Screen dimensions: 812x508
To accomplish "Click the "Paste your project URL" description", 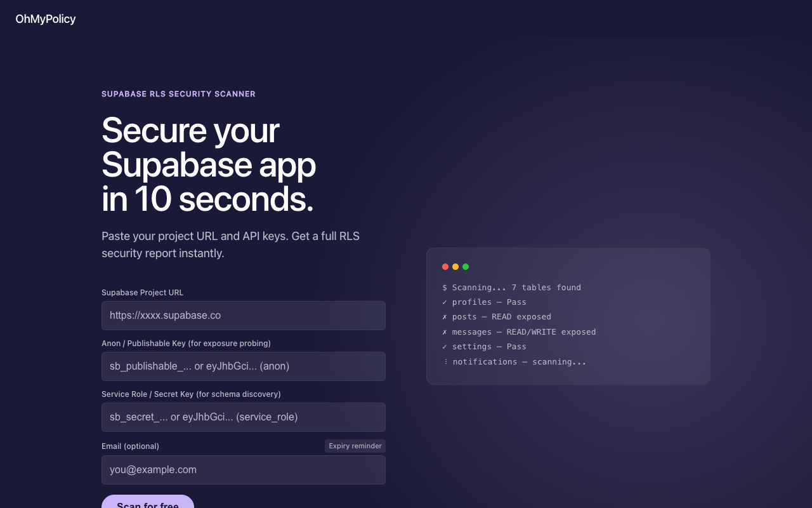I will click(231, 244).
